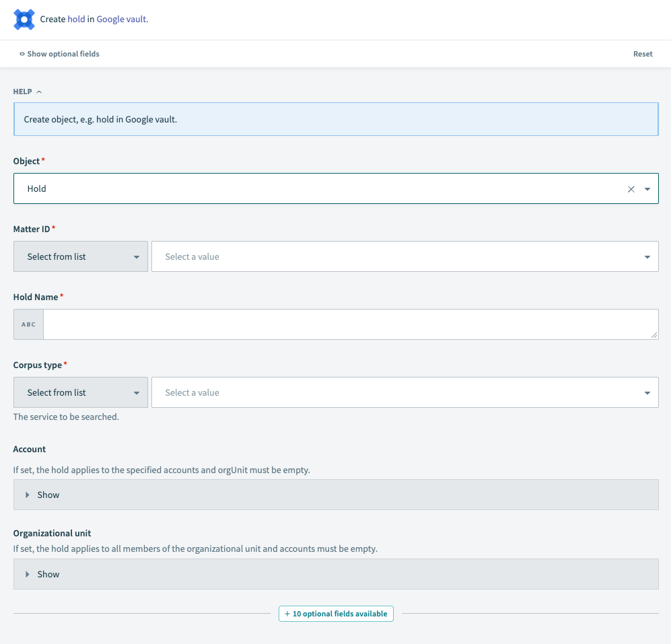Click the ABC type icon on Hold Name
The image size is (671, 644).
[28, 324]
